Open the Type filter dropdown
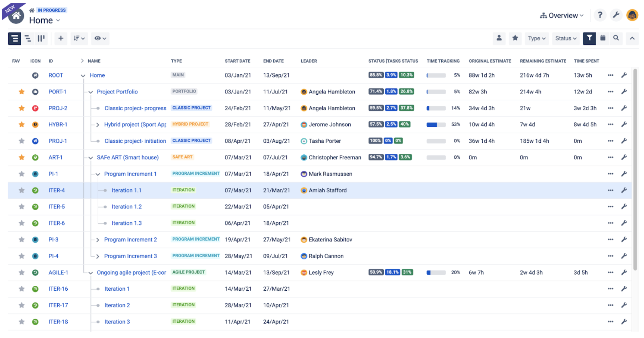This screenshot has width=644, height=338. click(536, 38)
